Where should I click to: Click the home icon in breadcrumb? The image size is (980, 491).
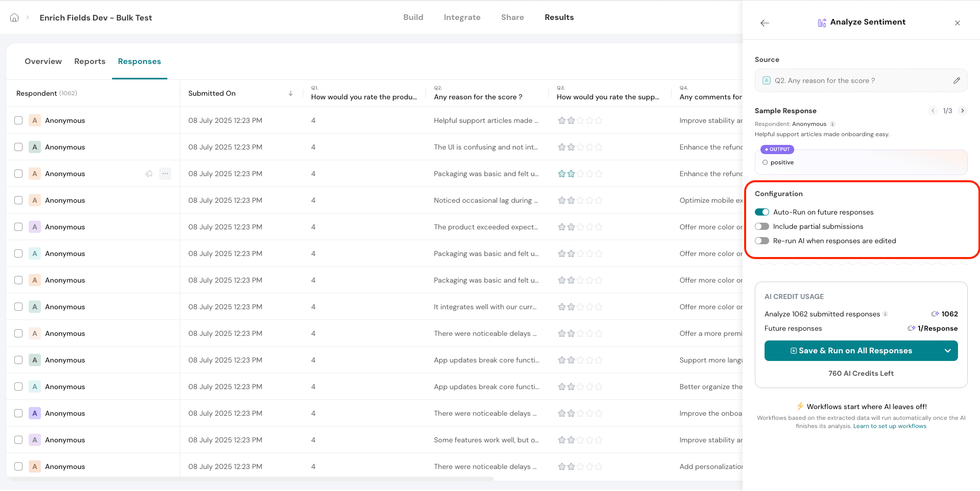click(14, 17)
